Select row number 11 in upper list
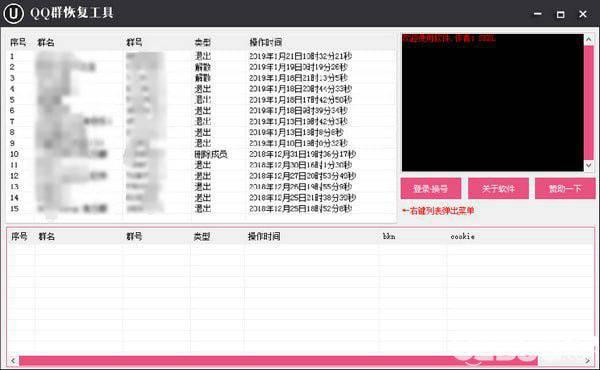 pyautogui.click(x=201, y=165)
